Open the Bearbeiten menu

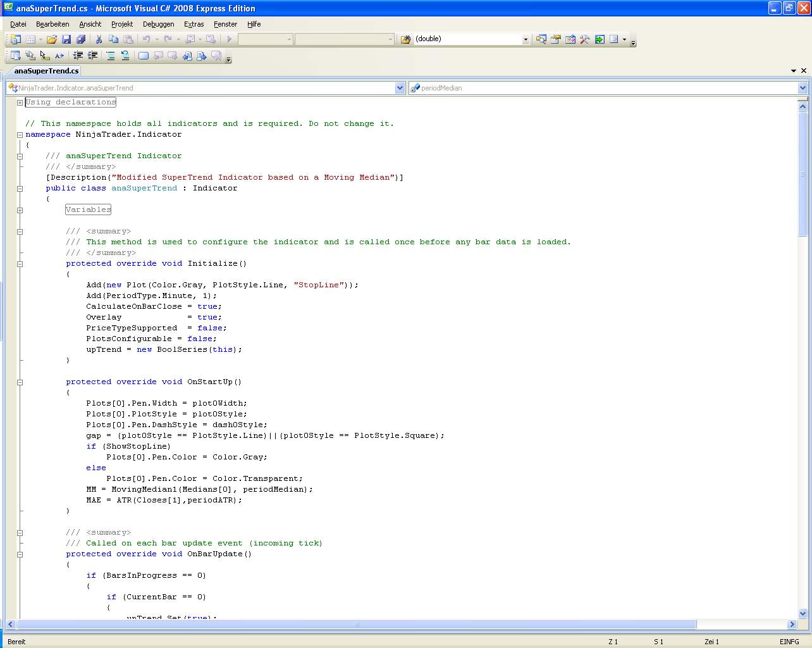click(x=52, y=24)
